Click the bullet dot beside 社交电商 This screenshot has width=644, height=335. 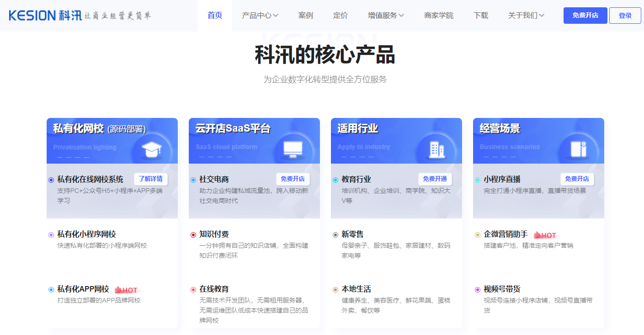tap(193, 180)
